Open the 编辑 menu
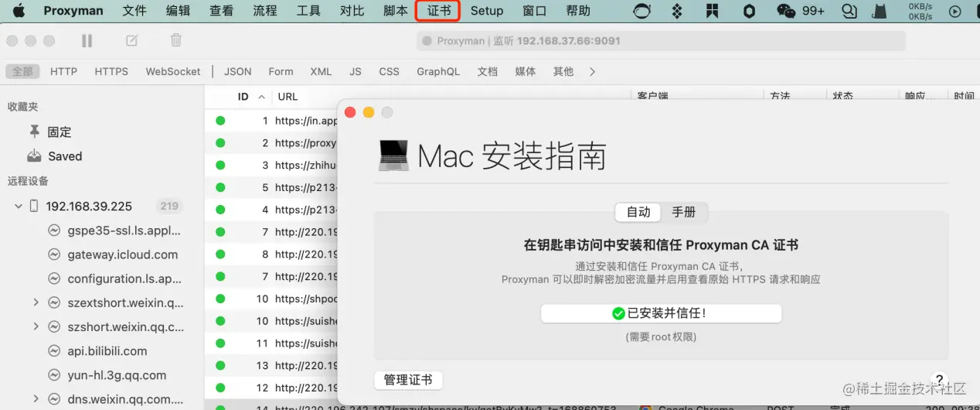 point(178,11)
